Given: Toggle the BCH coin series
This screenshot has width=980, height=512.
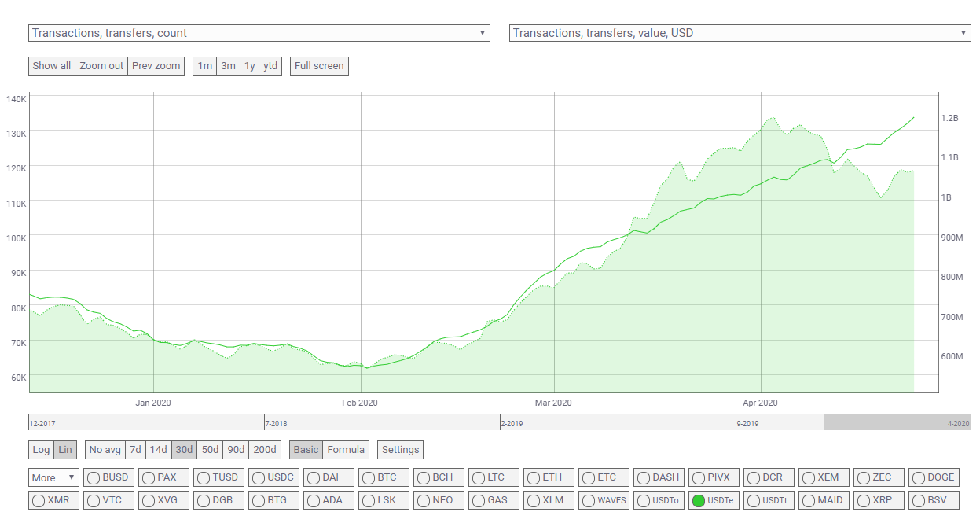Looking at the screenshot, I should [439, 477].
